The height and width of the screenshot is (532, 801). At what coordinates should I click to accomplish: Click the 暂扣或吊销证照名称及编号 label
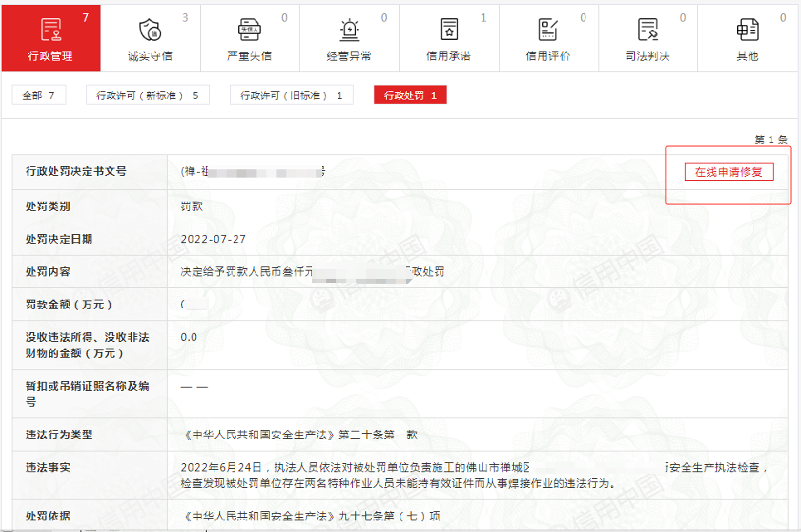(x=87, y=393)
